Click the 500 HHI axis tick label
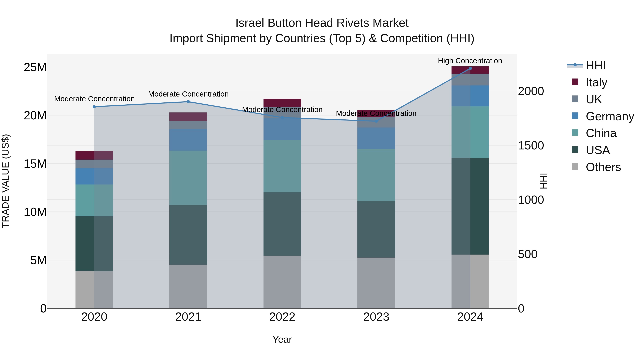644x362 pixels. coord(528,254)
